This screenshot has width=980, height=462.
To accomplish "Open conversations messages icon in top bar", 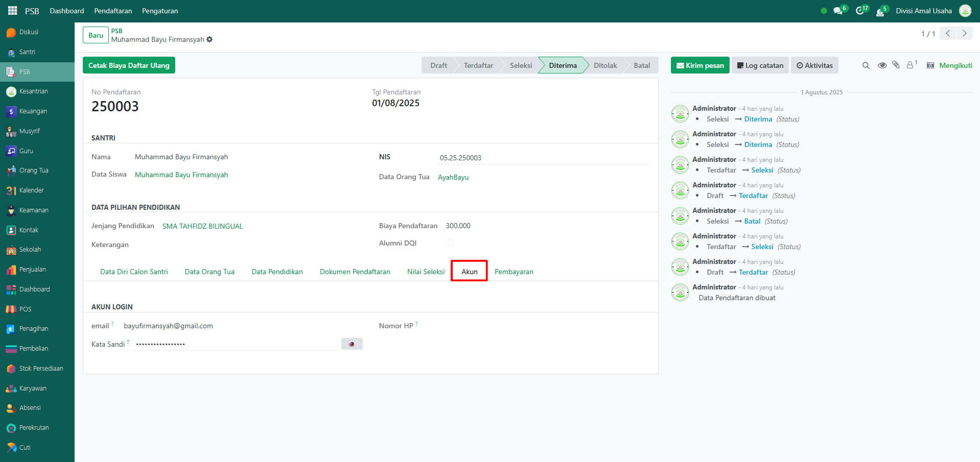I will tap(838, 11).
